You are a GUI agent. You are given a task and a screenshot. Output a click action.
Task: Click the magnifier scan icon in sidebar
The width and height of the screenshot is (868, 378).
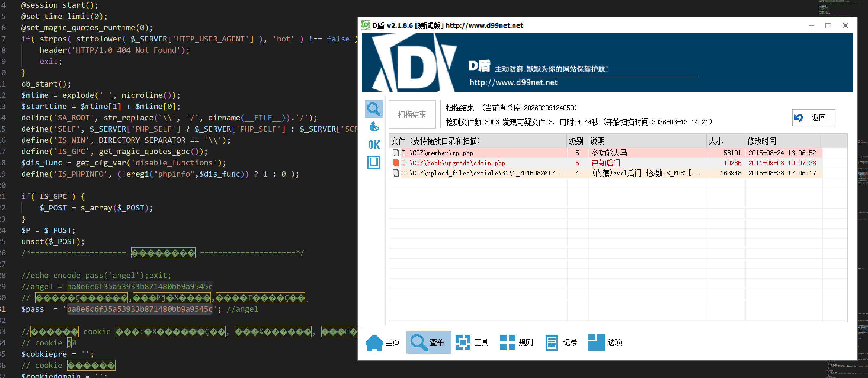point(374,109)
